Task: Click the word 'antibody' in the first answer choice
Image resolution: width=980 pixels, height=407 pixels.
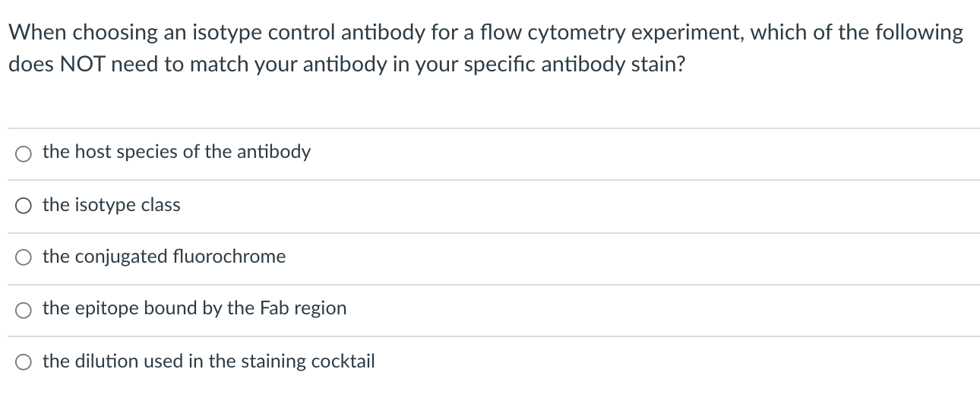Action: tap(273, 152)
